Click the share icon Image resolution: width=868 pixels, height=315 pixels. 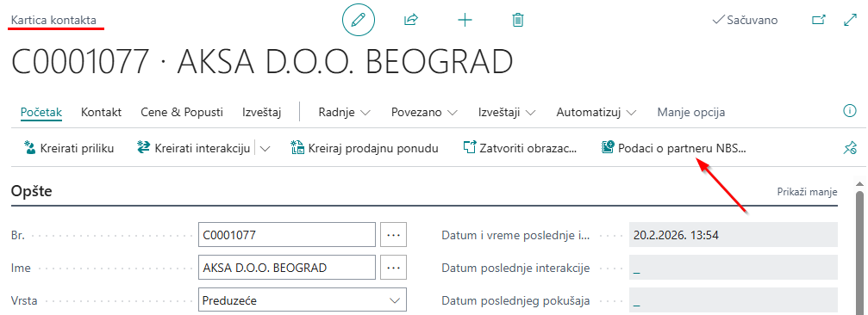click(411, 21)
